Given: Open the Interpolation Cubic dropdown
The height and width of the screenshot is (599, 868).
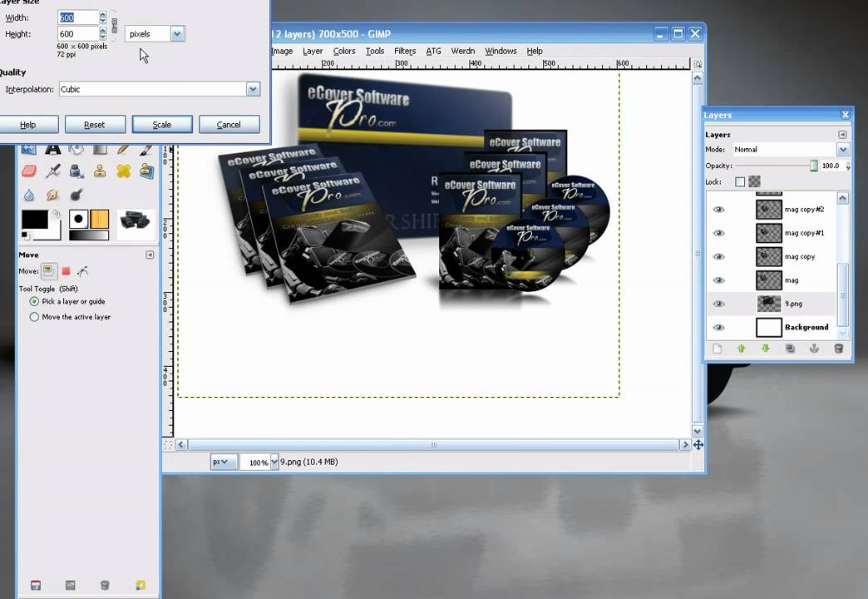Looking at the screenshot, I should click(160, 89).
